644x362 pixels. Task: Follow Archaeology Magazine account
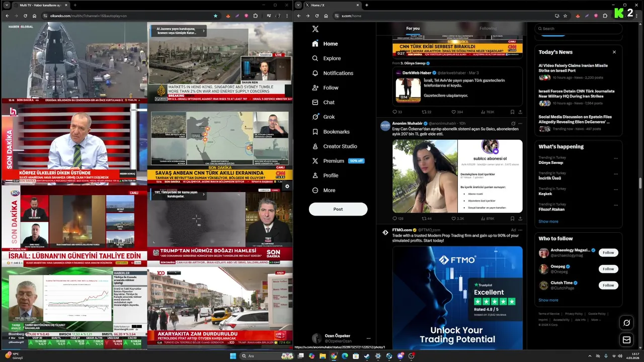pos(608,252)
